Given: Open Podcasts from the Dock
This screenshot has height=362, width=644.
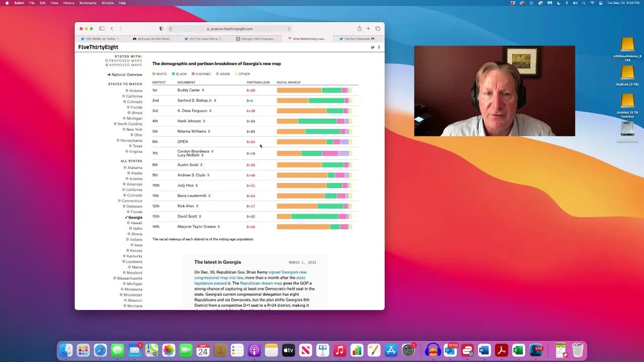Looking at the screenshot, I should [x=254, y=350].
